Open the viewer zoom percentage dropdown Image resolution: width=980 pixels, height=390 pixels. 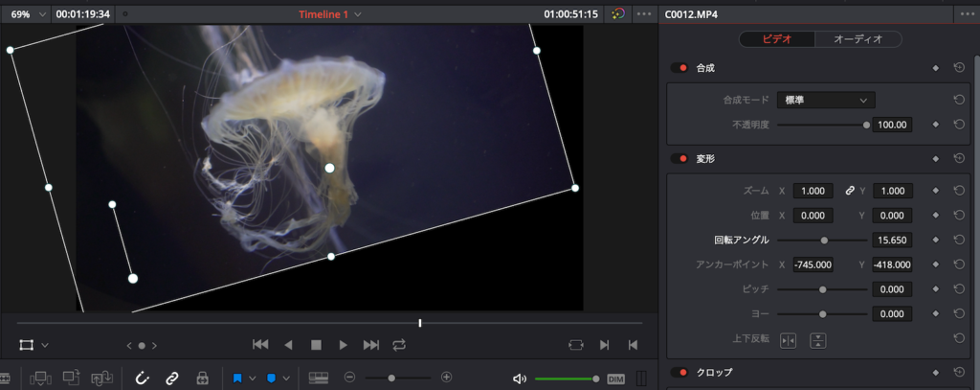(28, 14)
